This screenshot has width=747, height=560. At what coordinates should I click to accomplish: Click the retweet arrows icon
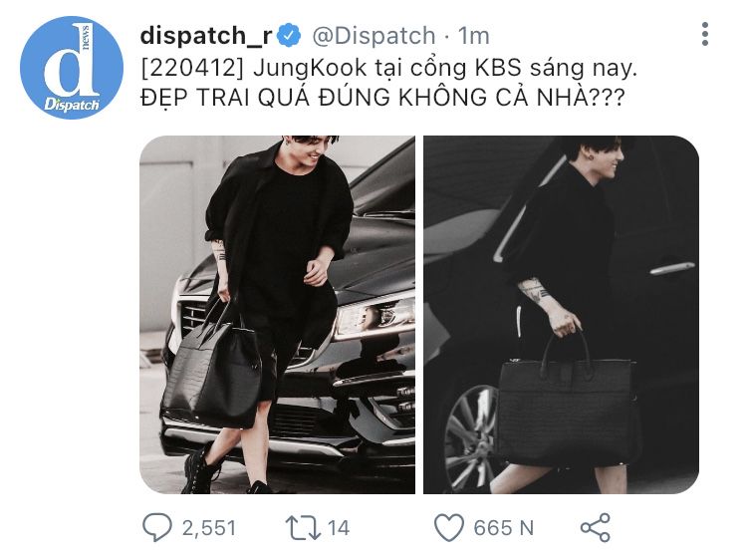tap(303, 528)
